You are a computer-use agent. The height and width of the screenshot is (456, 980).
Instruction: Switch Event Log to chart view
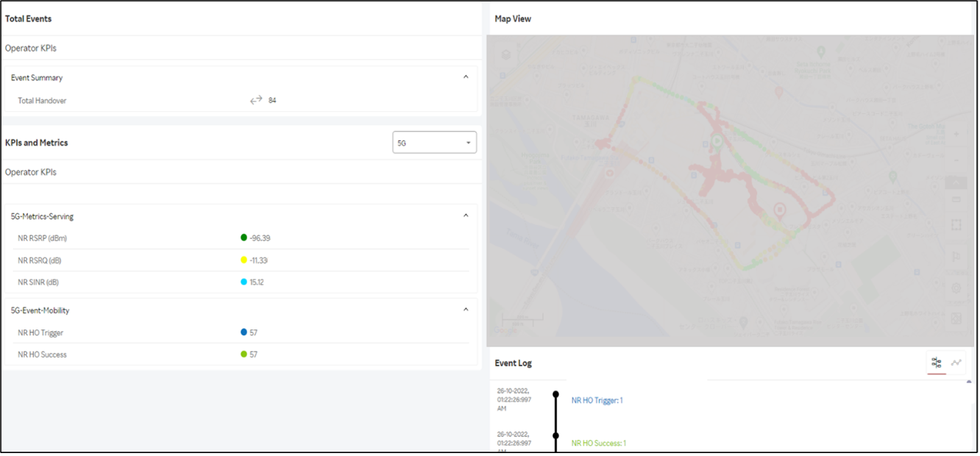[x=956, y=363]
